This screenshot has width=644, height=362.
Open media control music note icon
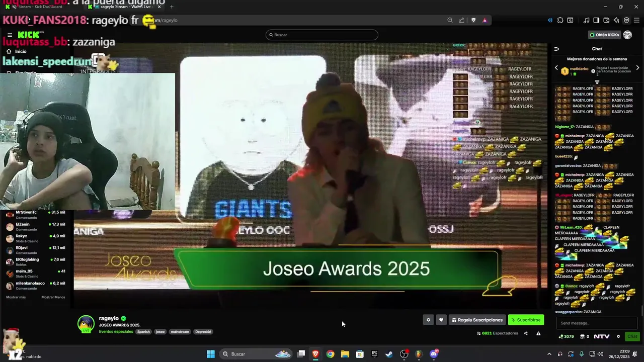point(586,20)
